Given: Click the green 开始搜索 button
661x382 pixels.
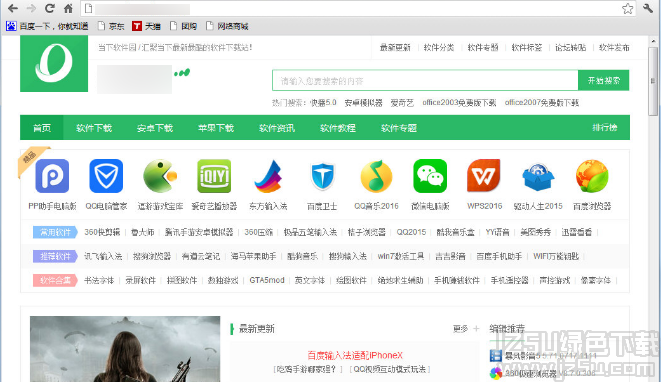Looking at the screenshot, I should (x=604, y=80).
